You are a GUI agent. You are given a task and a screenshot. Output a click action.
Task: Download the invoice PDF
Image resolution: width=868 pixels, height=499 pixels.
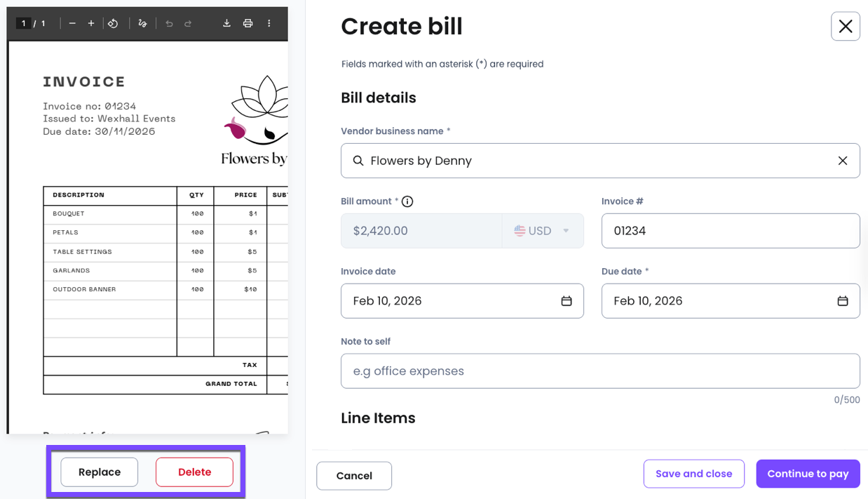pyautogui.click(x=226, y=23)
